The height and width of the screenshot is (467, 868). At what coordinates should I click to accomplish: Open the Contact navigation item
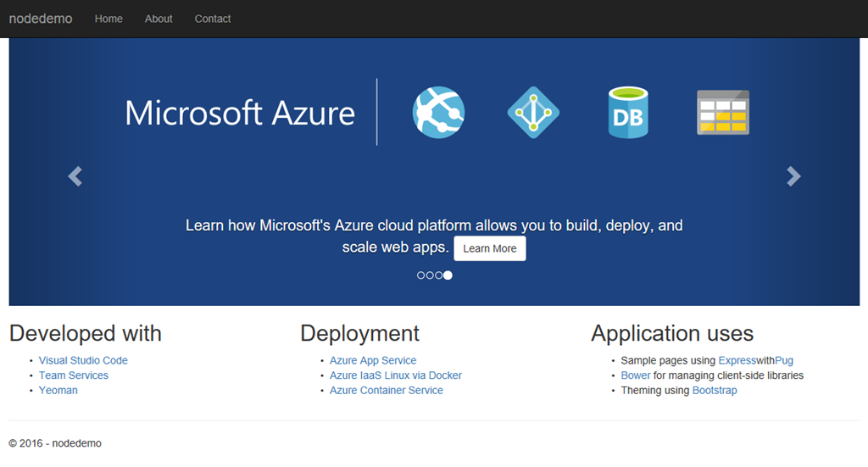[213, 19]
